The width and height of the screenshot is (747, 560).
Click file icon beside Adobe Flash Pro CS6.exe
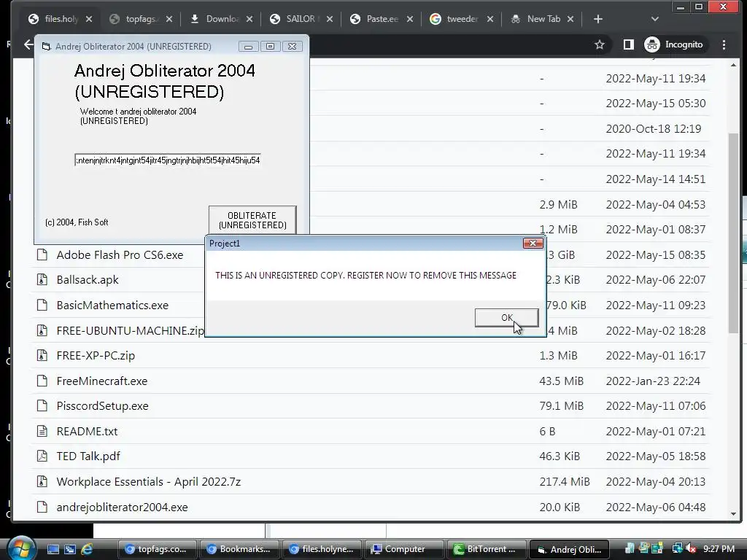(x=42, y=254)
